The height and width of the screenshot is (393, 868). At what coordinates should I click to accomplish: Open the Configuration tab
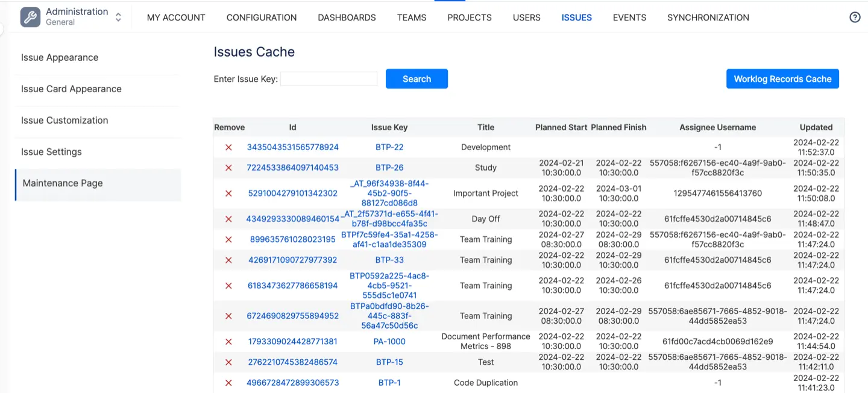tap(262, 17)
